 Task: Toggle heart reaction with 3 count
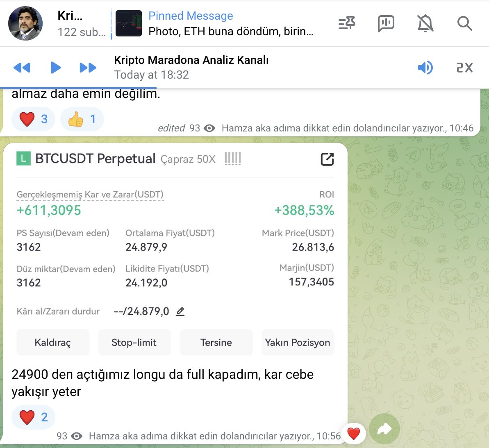click(x=33, y=119)
